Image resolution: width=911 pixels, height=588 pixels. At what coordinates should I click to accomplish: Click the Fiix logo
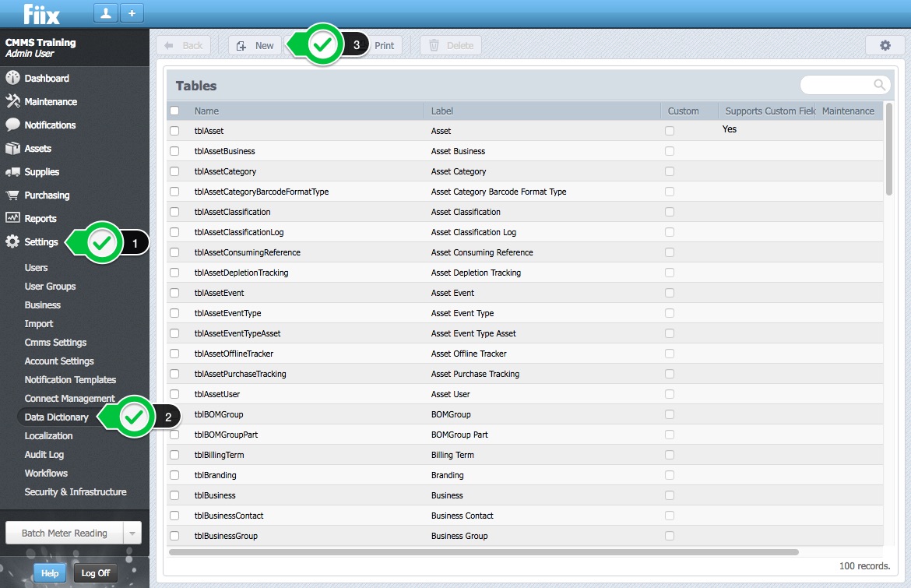click(41, 14)
